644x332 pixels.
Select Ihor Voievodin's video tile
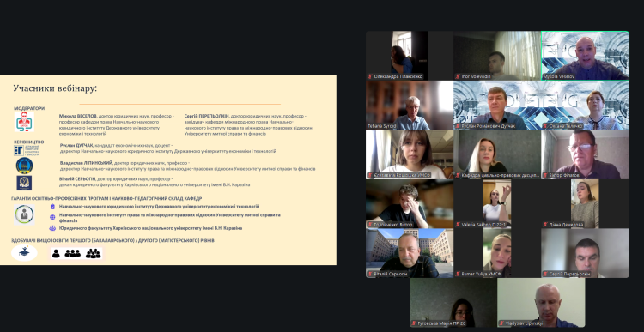click(497, 56)
